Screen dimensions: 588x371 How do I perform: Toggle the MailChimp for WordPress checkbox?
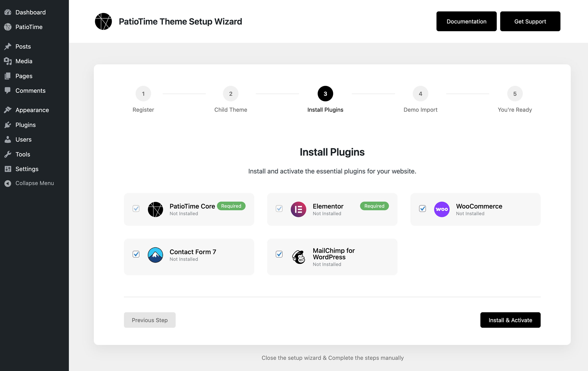[279, 254]
